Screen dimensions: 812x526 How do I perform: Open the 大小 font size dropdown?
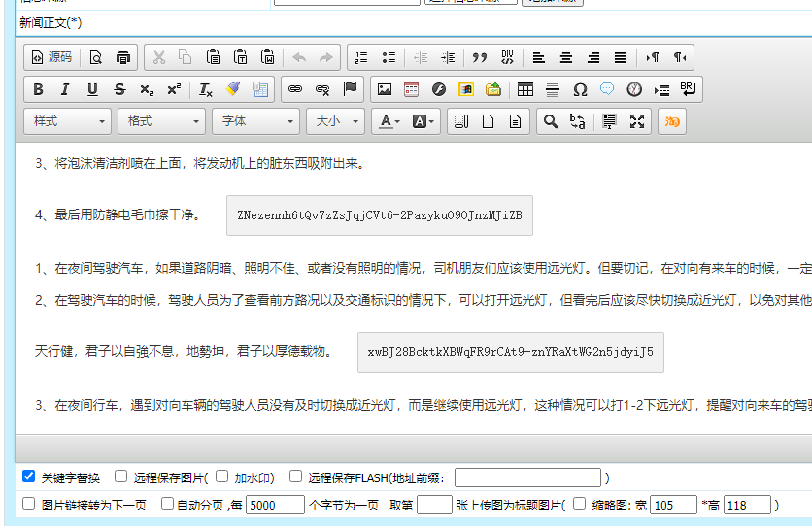pyautogui.click(x=336, y=121)
